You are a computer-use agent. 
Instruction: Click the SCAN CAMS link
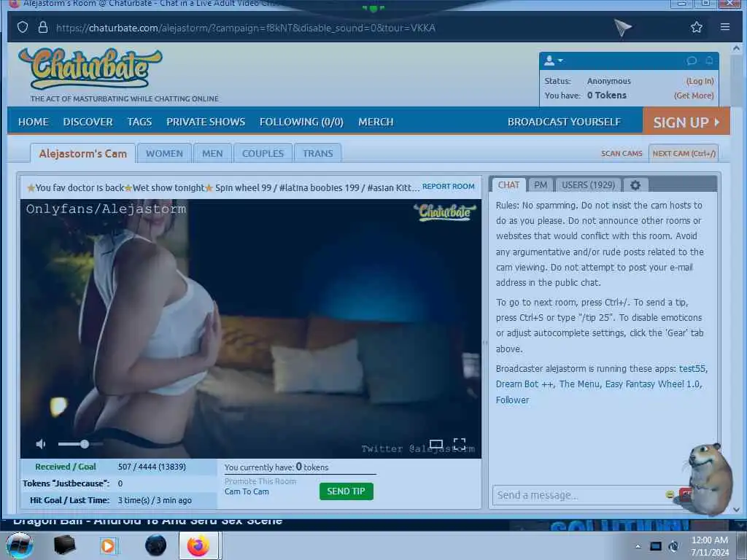[622, 153]
